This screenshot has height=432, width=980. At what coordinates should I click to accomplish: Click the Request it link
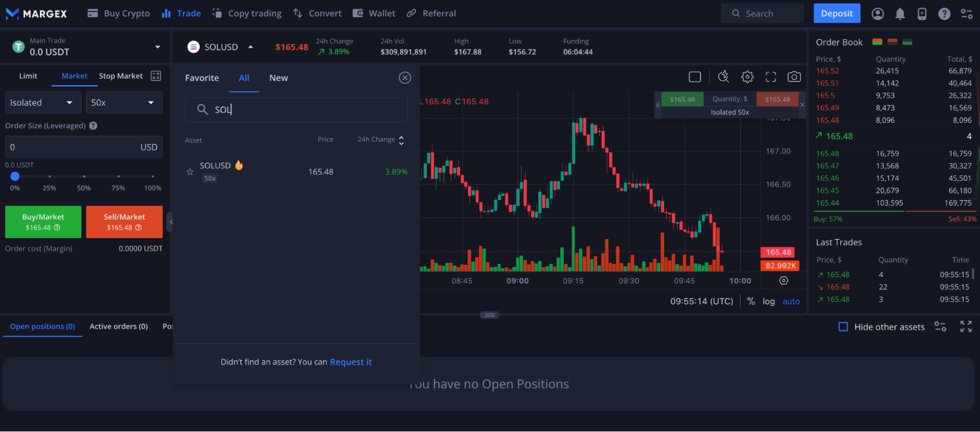tap(351, 362)
